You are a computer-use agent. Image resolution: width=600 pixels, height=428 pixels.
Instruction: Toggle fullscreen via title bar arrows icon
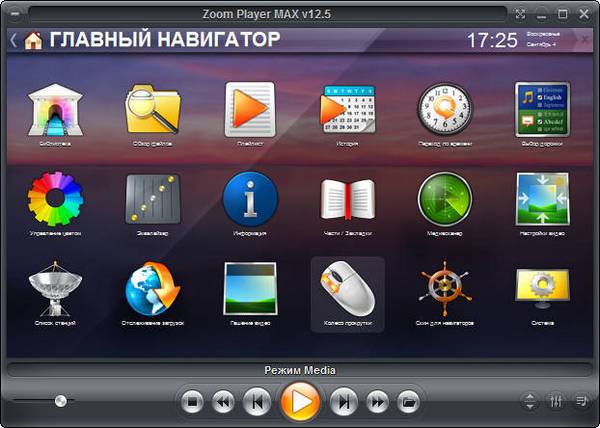point(520,15)
